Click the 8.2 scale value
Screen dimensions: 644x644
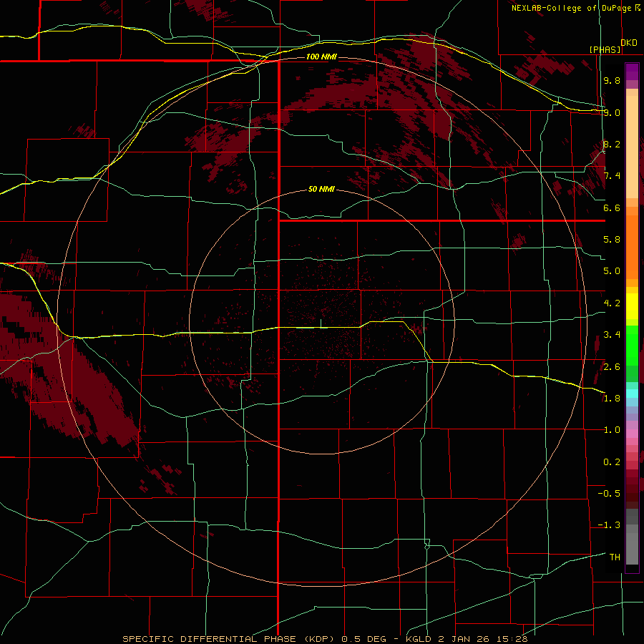point(612,144)
